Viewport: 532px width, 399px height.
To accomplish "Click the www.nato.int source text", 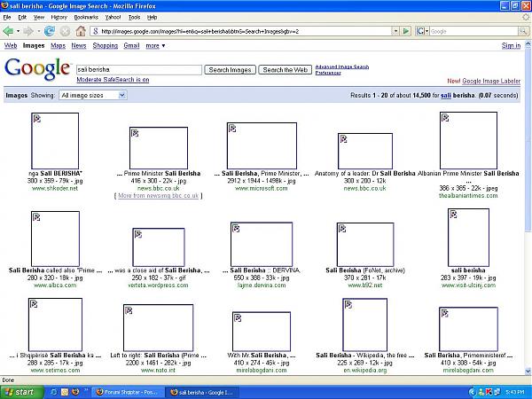I will pyautogui.click(x=158, y=371).
